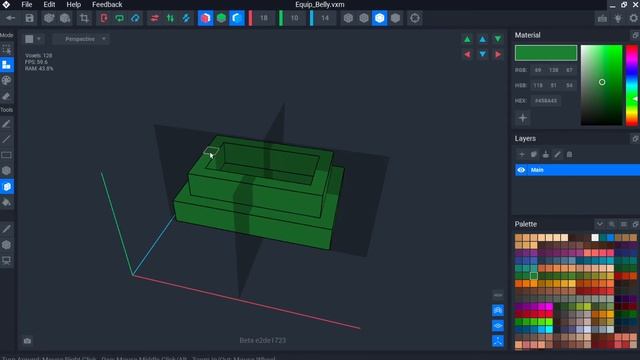Viewport: 640px width, 360px height.
Task: Click the rainbow hue slider strip
Action: [x=631, y=85]
